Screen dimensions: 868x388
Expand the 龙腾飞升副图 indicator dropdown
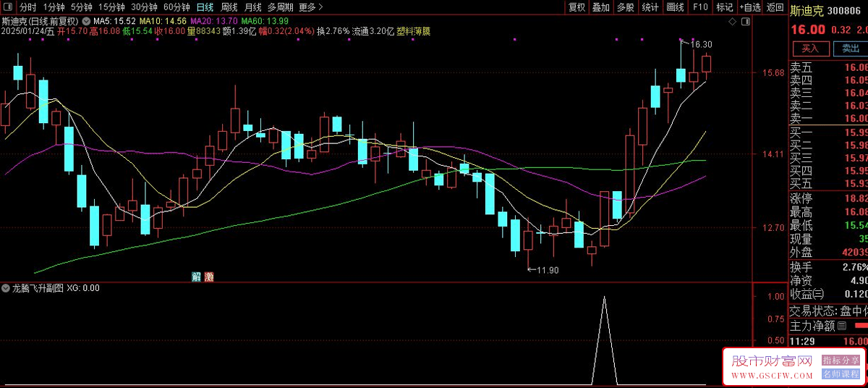point(7,288)
